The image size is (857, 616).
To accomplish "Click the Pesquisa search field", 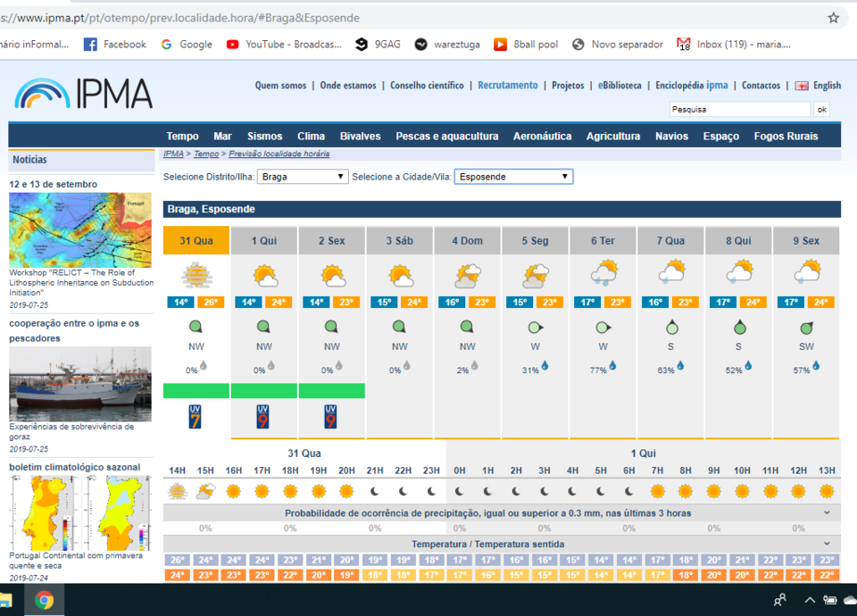I will click(739, 110).
